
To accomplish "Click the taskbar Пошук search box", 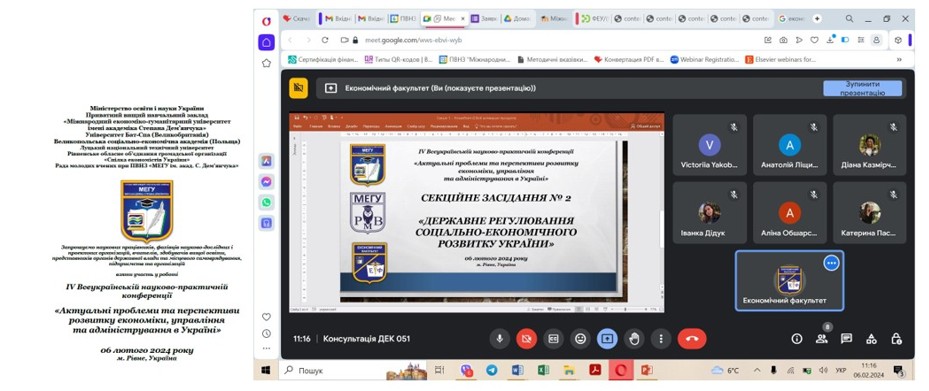I will click(354, 370).
